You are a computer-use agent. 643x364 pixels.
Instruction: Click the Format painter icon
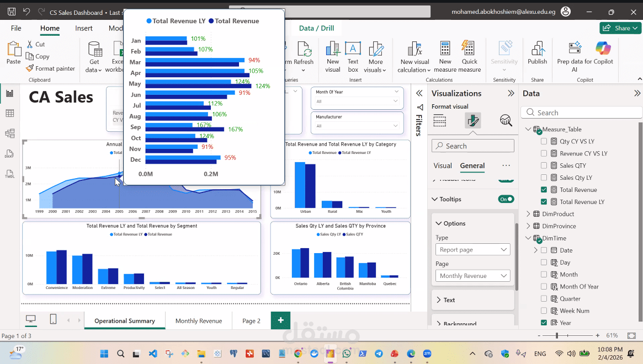tap(29, 68)
